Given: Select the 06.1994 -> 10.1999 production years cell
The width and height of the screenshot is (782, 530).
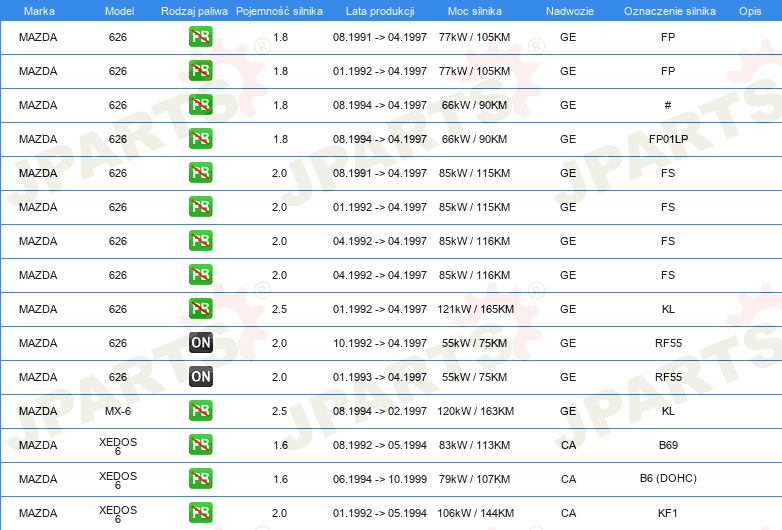Looking at the screenshot, I should [x=380, y=479].
